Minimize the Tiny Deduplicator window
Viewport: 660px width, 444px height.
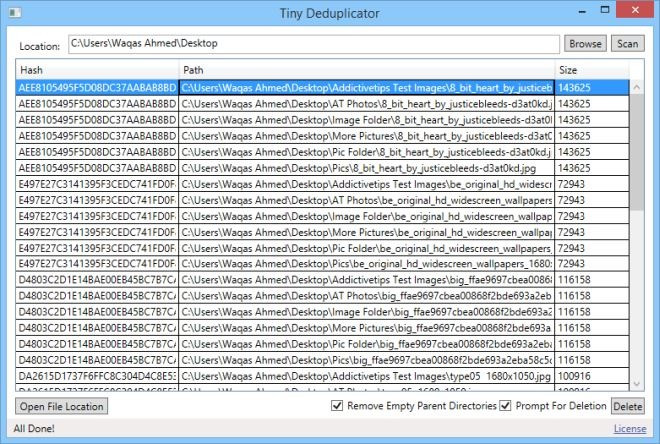583,11
